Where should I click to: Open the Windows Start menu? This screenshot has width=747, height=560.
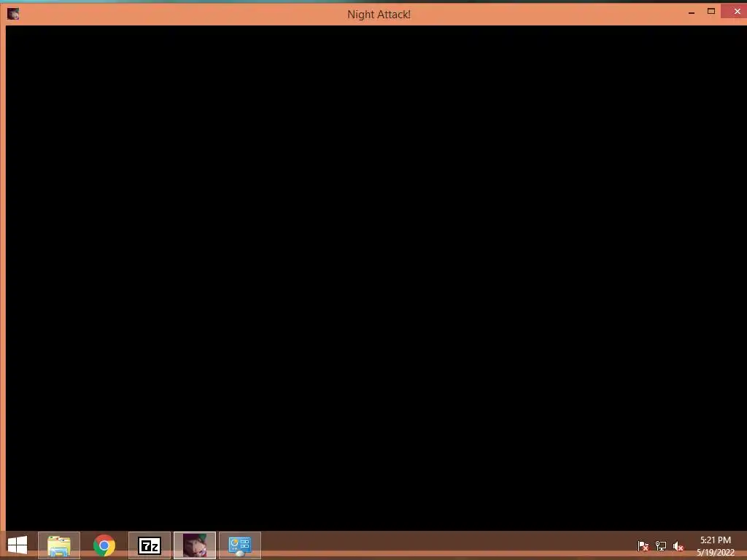click(x=18, y=545)
